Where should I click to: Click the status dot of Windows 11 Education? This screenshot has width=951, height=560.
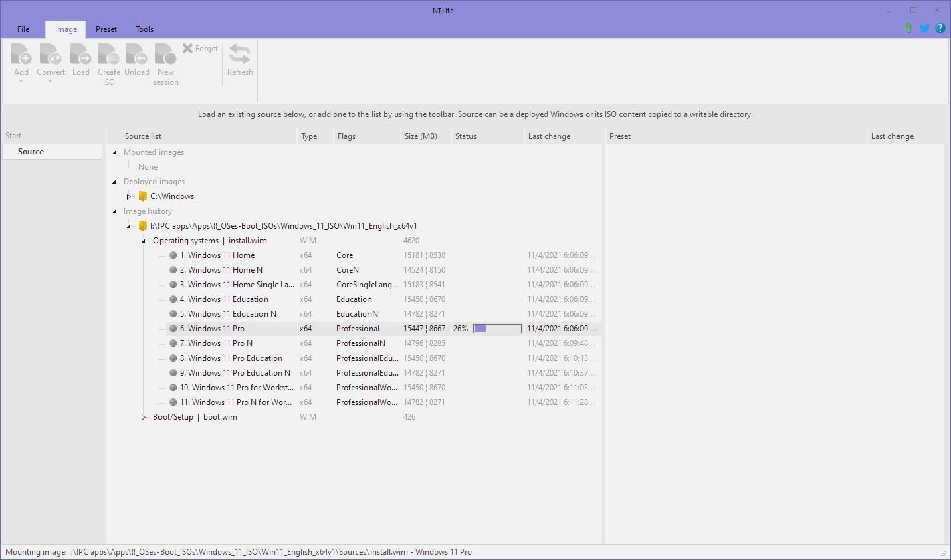pos(173,299)
